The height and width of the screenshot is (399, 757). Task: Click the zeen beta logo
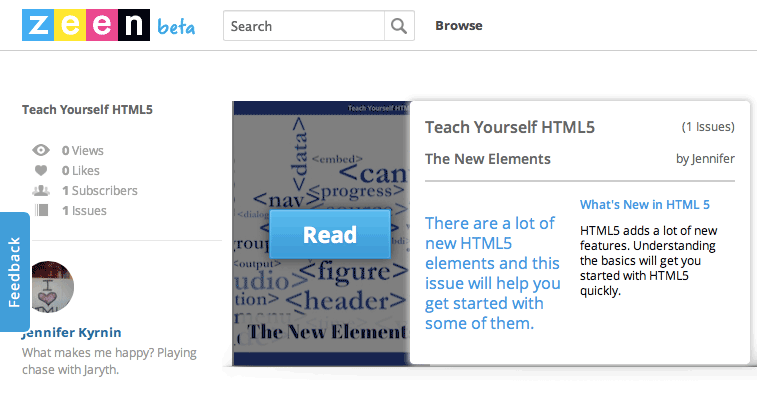tap(109, 25)
